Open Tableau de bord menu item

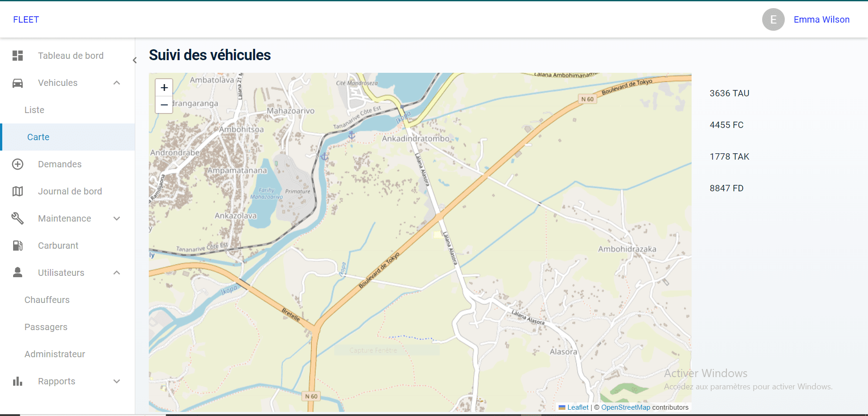click(67, 56)
